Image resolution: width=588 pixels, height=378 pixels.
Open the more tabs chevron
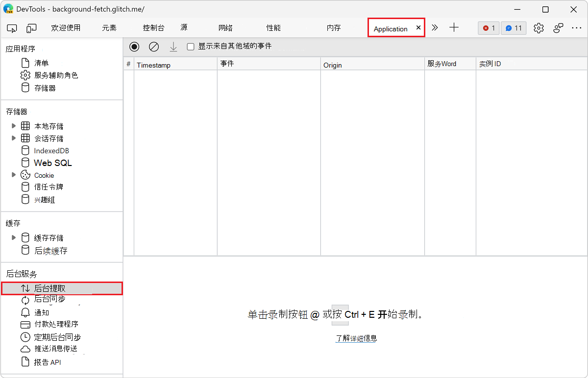coord(435,28)
